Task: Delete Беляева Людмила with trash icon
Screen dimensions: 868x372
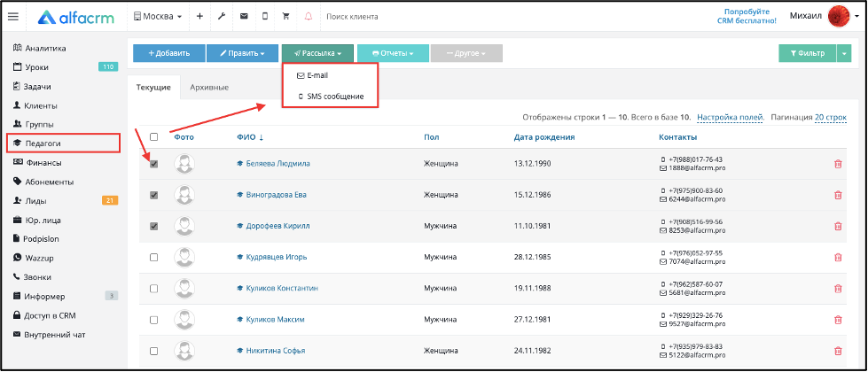Action: 838,164
